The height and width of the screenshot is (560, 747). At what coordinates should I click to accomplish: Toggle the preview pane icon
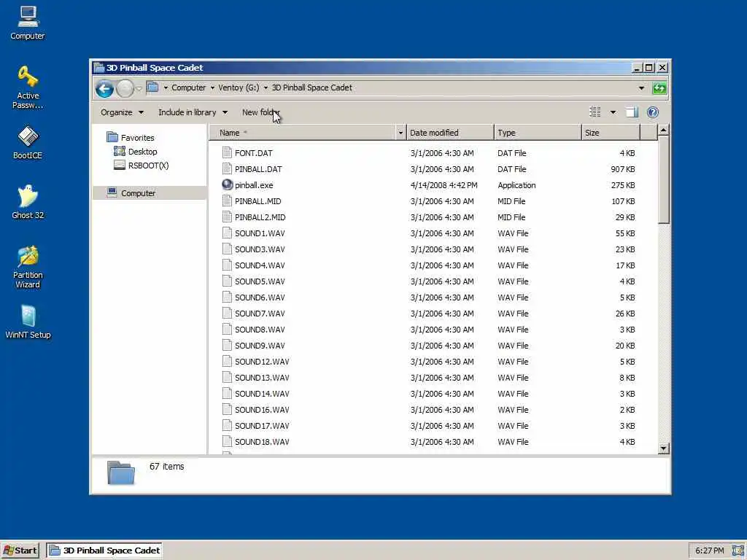632,112
